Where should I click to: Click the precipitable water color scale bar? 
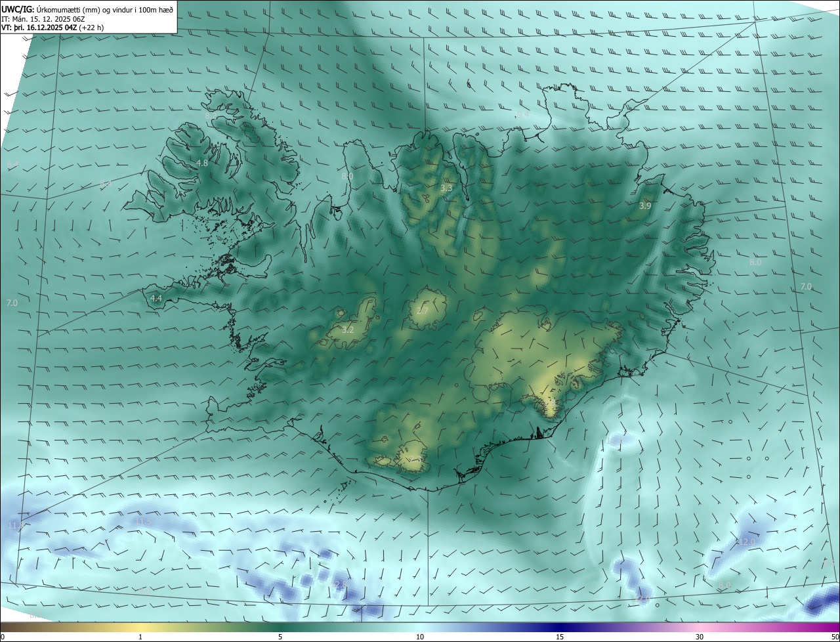pyautogui.click(x=420, y=627)
